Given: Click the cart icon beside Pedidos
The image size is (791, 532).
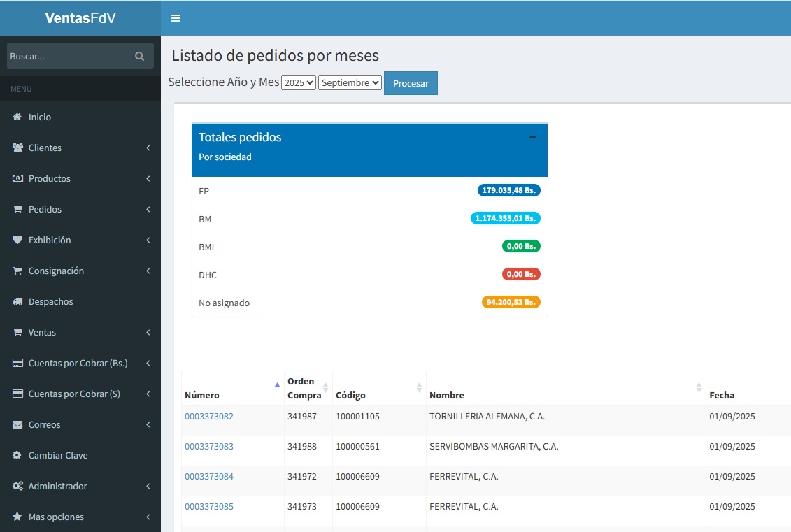Looking at the screenshot, I should point(17,209).
